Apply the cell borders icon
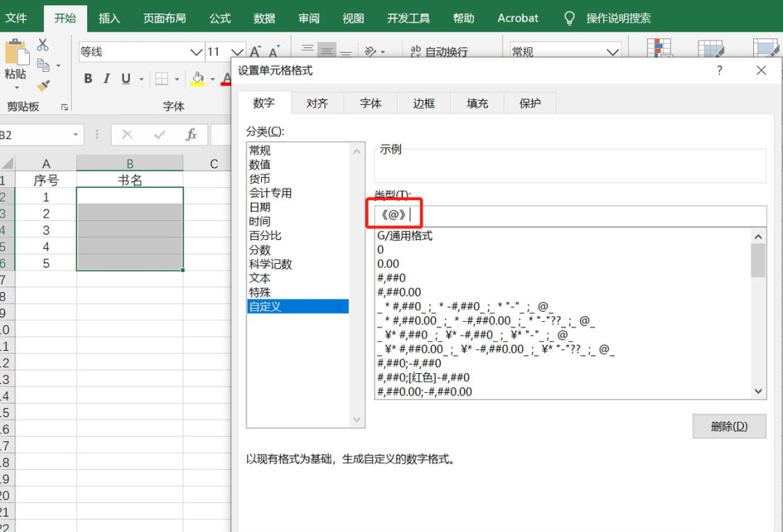The height and width of the screenshot is (532, 783). click(161, 78)
